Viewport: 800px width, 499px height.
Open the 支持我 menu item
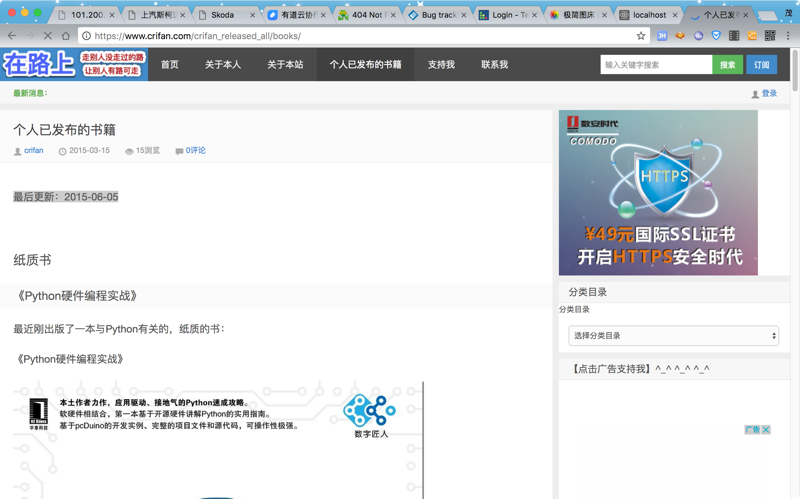(x=441, y=65)
